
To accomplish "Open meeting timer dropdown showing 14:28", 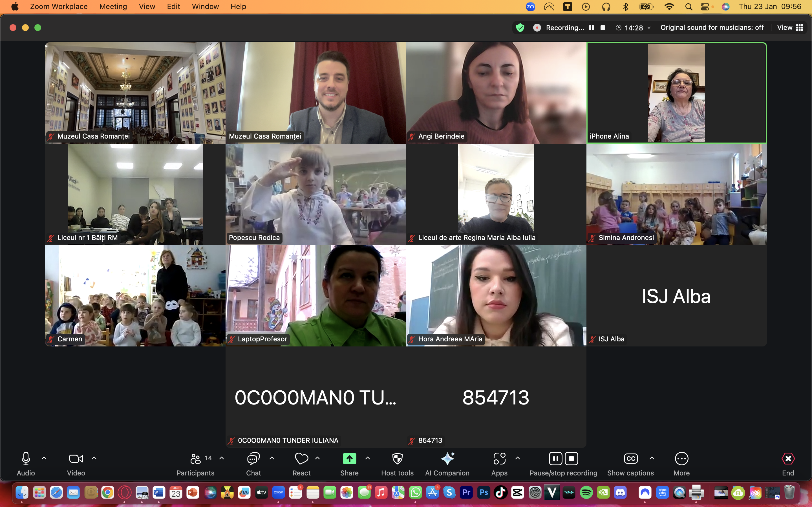I will (634, 28).
